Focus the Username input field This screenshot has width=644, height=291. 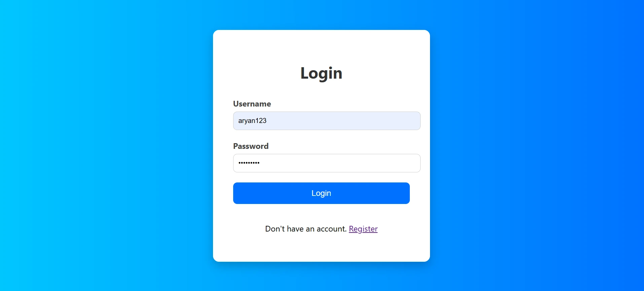[327, 121]
